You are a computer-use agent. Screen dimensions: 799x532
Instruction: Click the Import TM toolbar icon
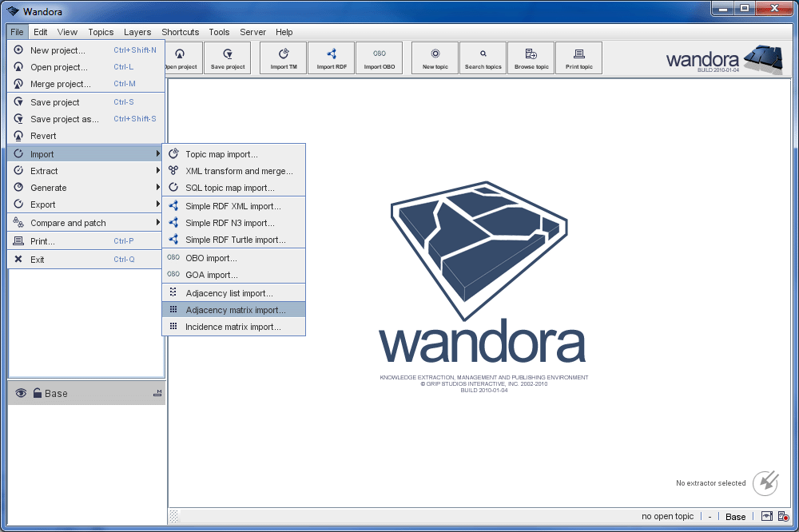pos(284,58)
